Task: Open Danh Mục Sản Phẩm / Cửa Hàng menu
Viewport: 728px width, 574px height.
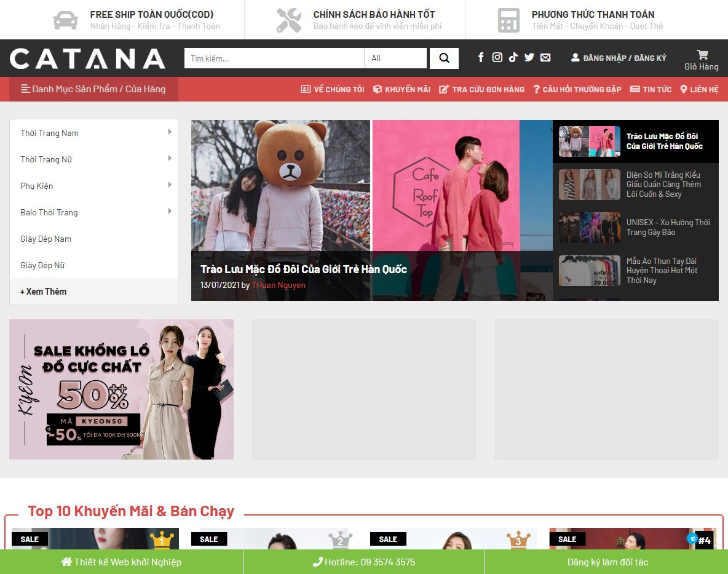Action: click(x=93, y=89)
